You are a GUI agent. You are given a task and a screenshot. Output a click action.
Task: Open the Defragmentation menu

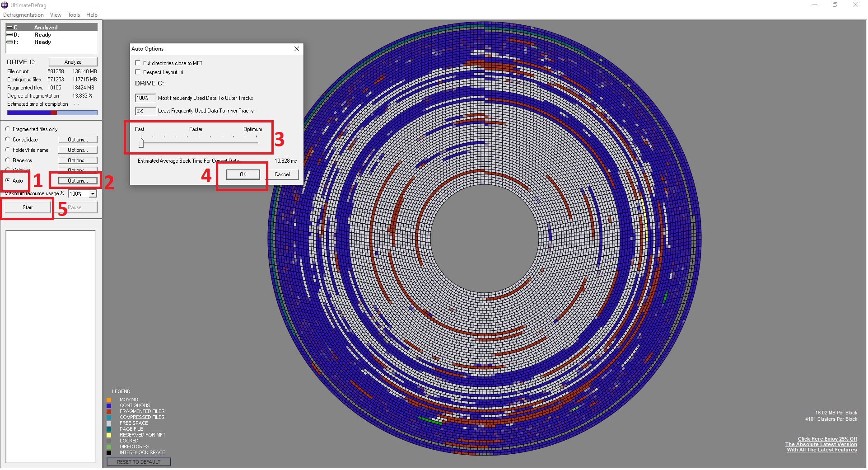[23, 15]
